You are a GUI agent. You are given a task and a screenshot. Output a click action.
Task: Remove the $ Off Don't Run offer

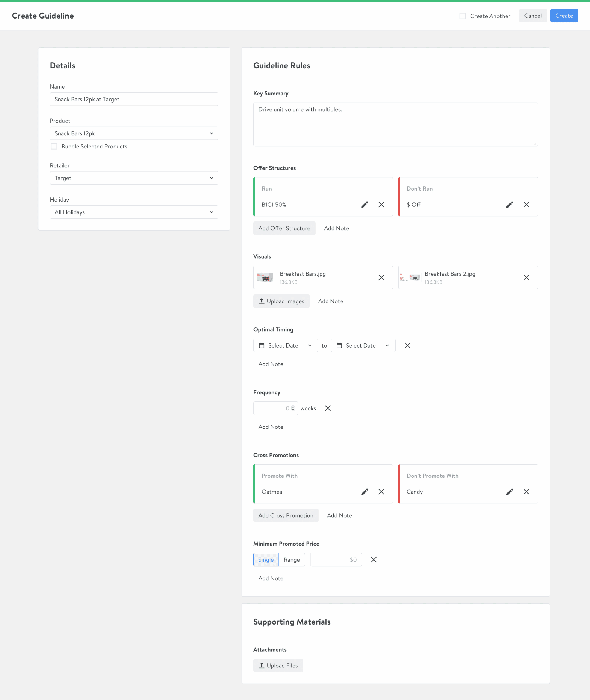526,205
